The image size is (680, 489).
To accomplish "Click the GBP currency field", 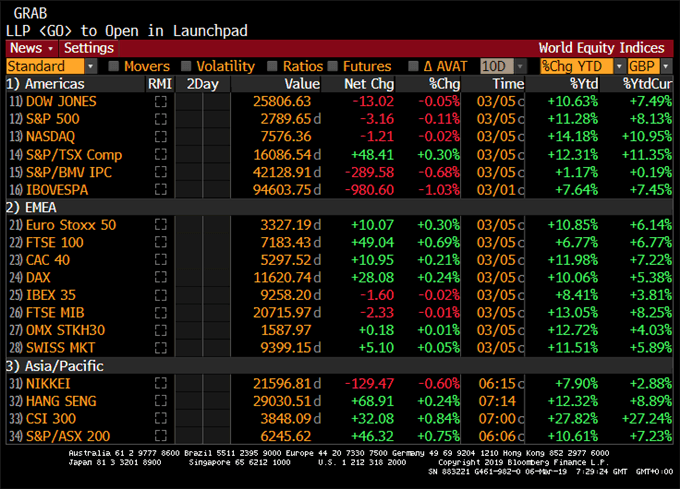I will [x=643, y=66].
